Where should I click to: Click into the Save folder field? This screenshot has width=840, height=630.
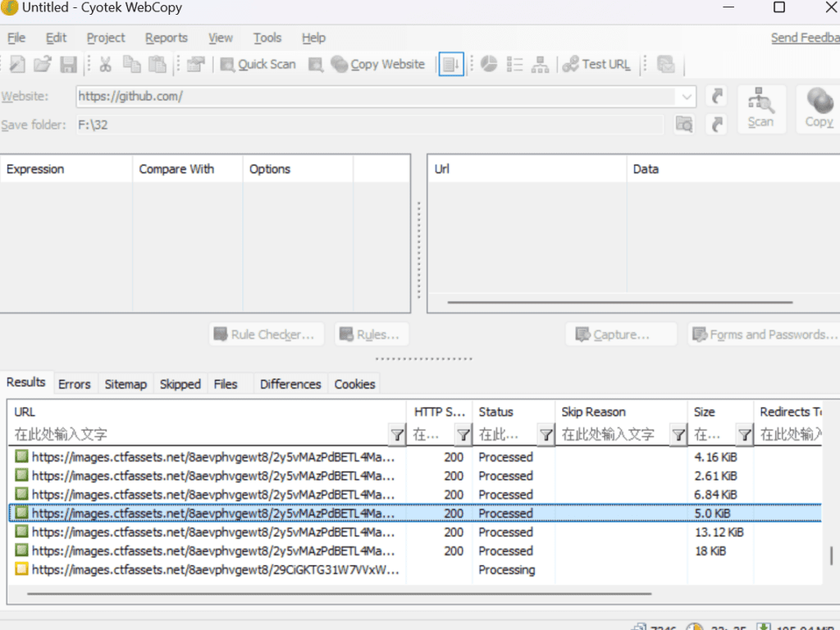coord(370,125)
